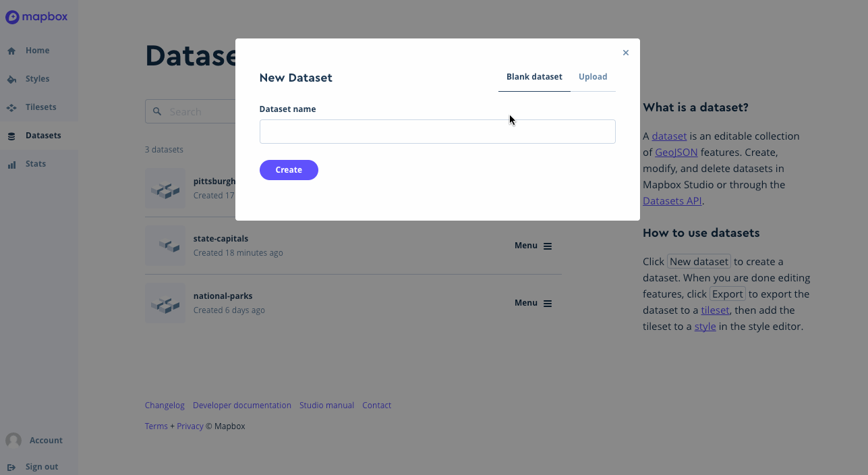
Task: Open Home from the sidebar icon
Action: tap(11, 51)
